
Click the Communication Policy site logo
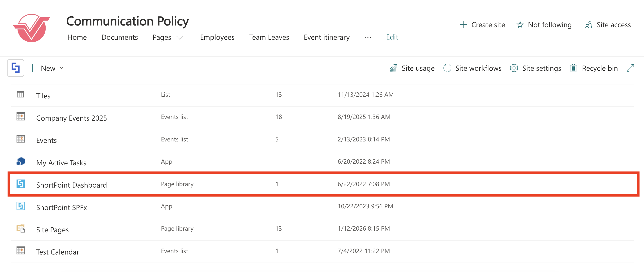pyautogui.click(x=32, y=27)
